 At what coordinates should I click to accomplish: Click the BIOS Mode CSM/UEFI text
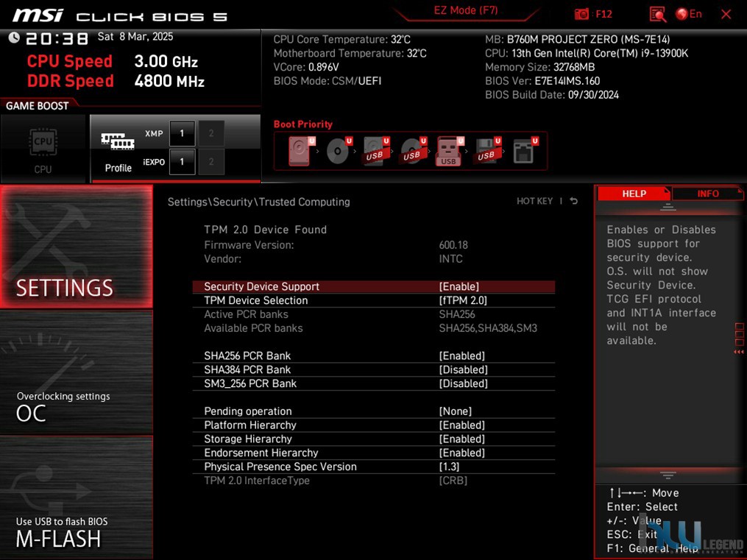click(328, 81)
